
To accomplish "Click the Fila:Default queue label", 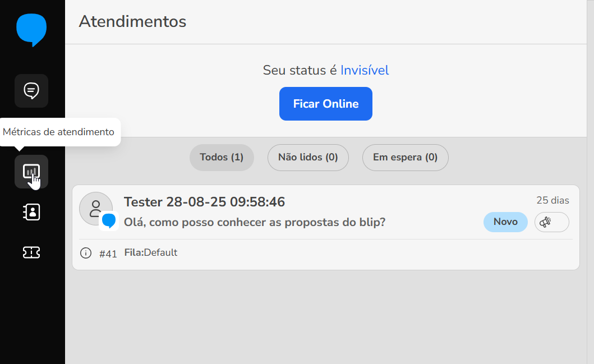I will click(150, 252).
